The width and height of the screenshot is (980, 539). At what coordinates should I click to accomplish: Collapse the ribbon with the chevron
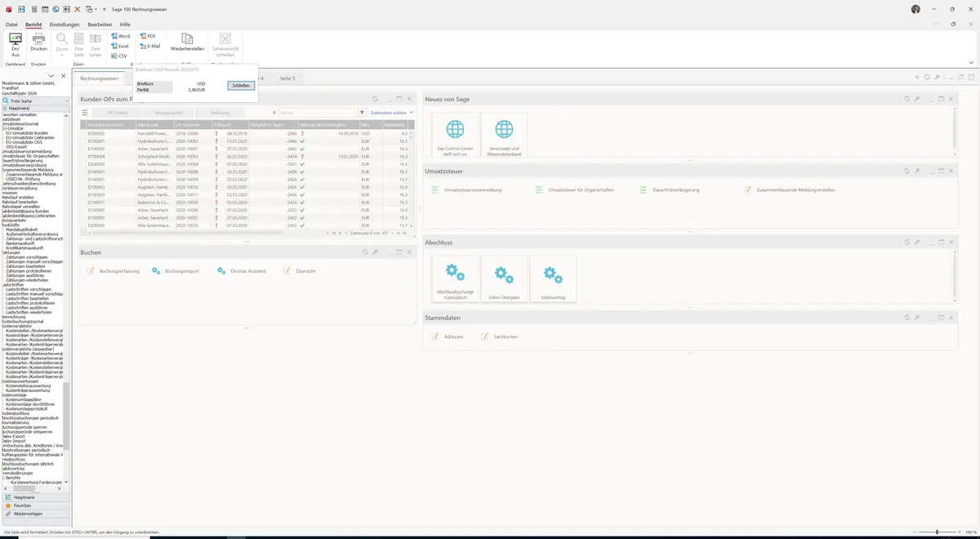(971, 62)
